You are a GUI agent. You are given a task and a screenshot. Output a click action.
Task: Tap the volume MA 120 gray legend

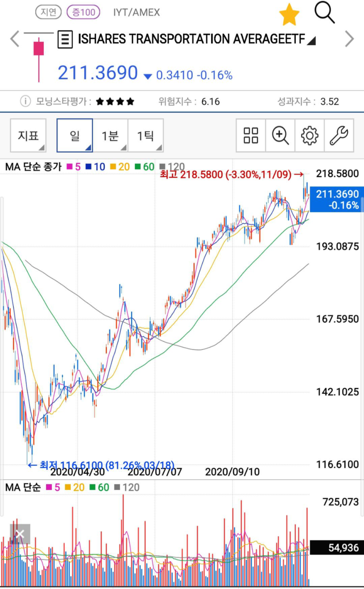point(127,487)
